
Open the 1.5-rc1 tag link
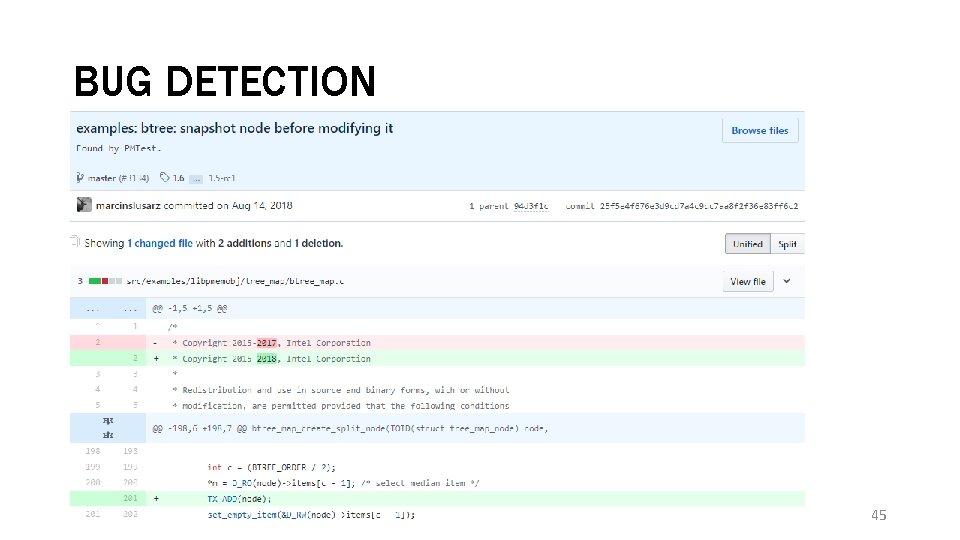(222, 178)
